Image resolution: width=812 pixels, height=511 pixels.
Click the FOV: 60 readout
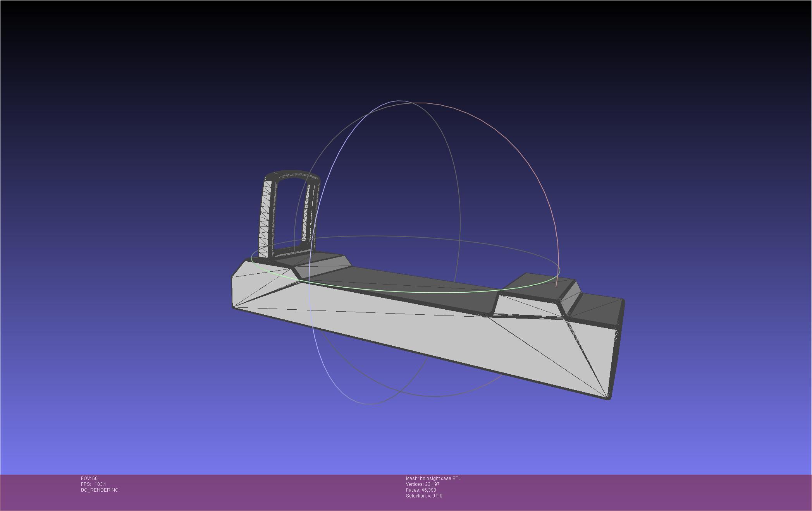click(89, 478)
